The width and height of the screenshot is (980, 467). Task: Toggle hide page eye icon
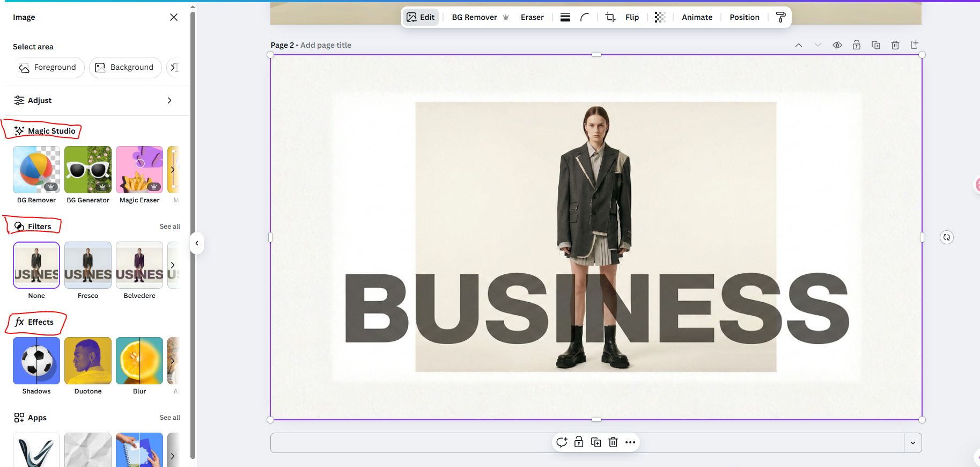coord(837,45)
